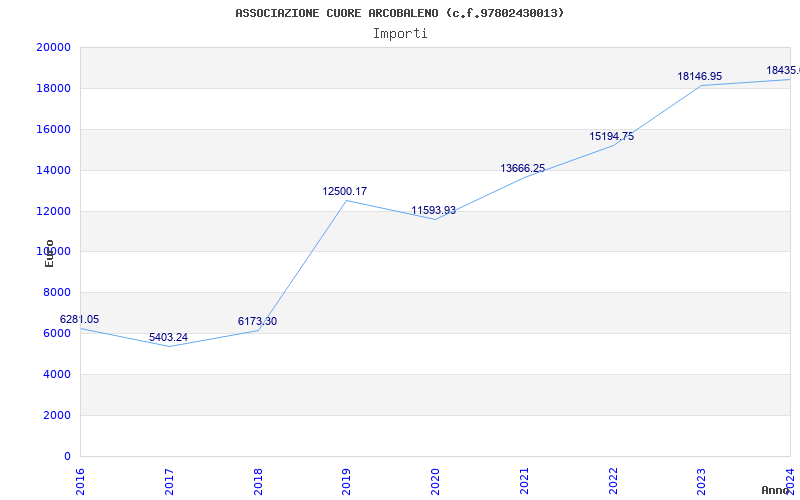Click the 5403.24 data label
This screenshot has width=800, height=500.
[168, 337]
